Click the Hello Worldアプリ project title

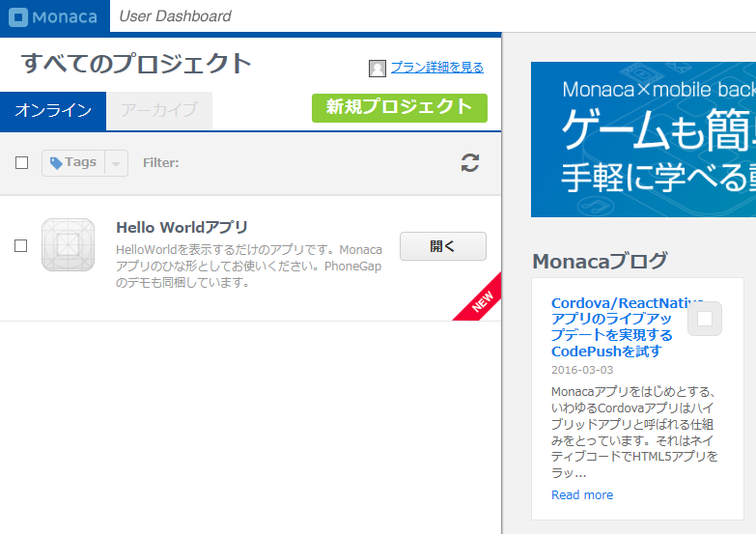(182, 227)
